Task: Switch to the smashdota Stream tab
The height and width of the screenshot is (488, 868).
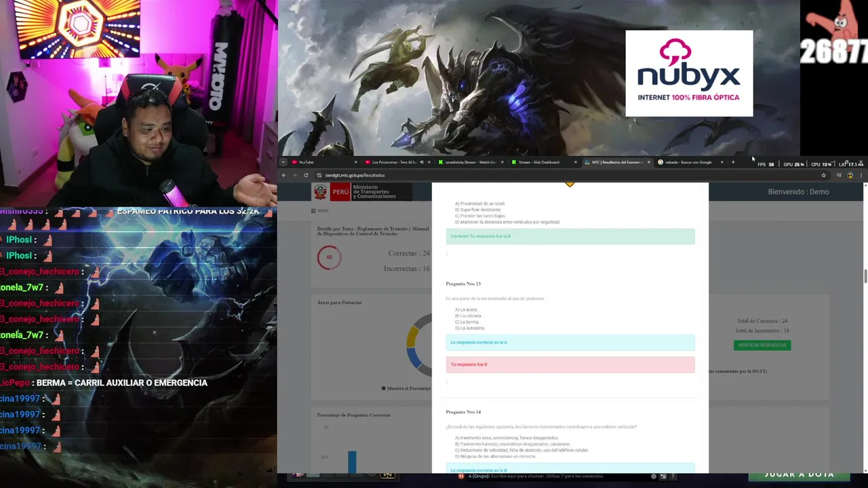Action: coord(470,162)
